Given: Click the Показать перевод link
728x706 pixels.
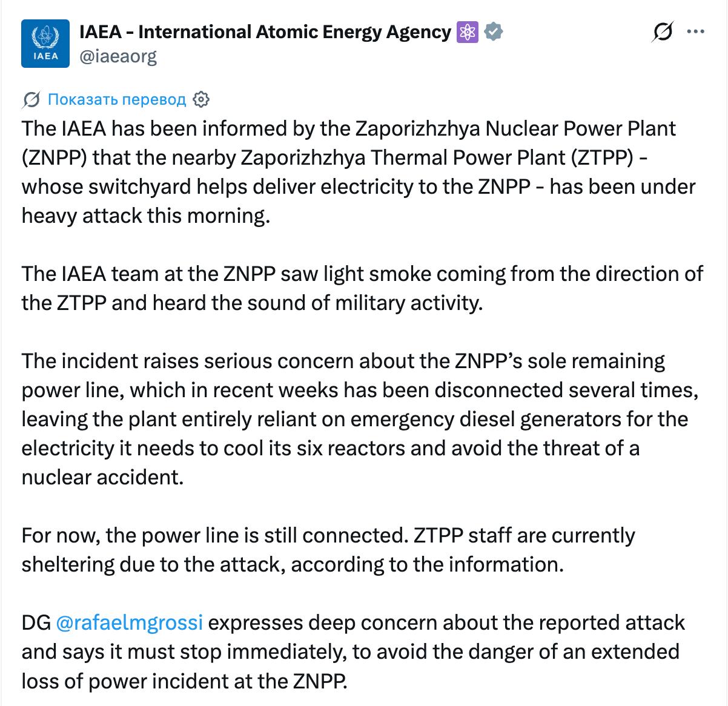Looking at the screenshot, I should click(116, 99).
